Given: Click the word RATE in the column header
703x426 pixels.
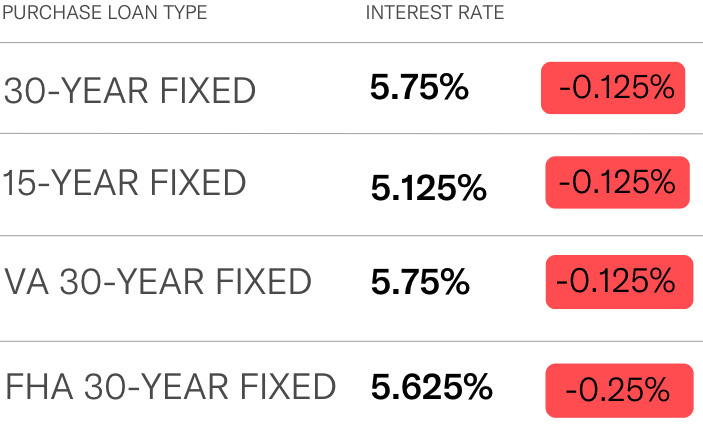Looking at the screenshot, I should [481, 12].
